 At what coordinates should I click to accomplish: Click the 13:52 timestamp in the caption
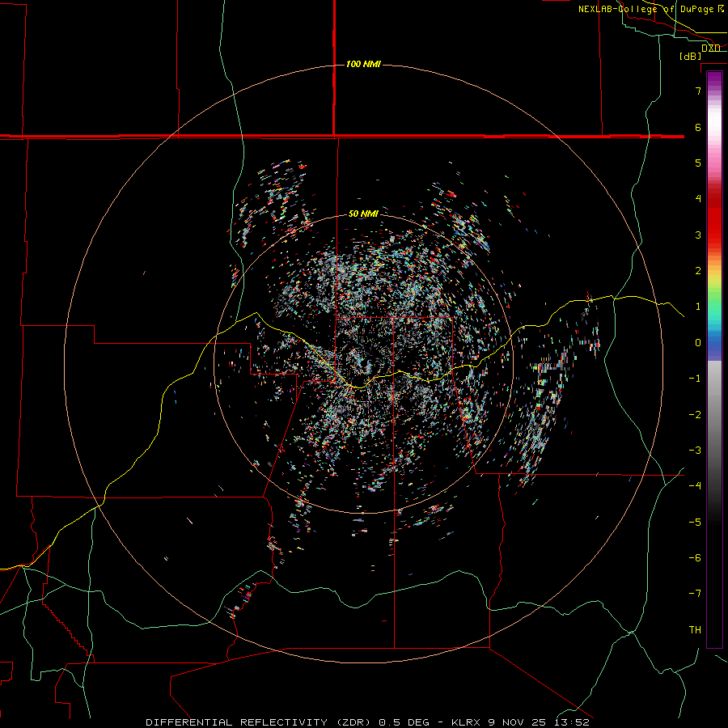point(574,722)
